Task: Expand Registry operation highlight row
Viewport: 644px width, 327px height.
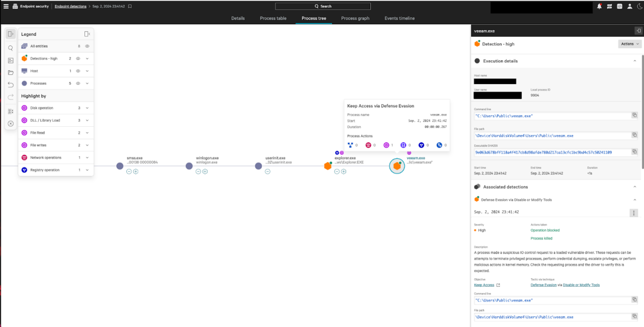Action: click(x=87, y=170)
